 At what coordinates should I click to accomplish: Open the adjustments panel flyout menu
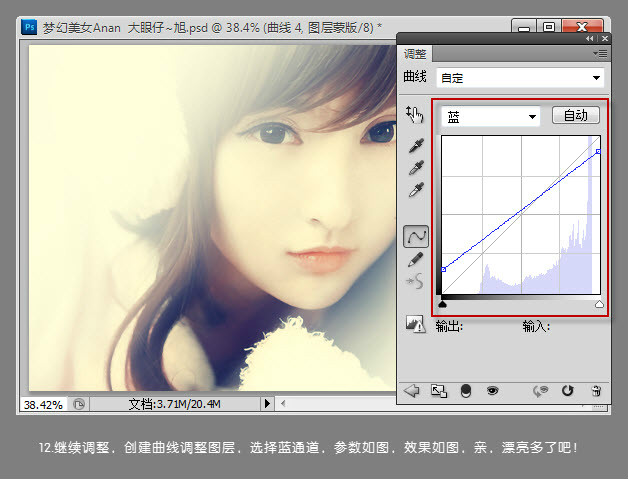pos(598,52)
